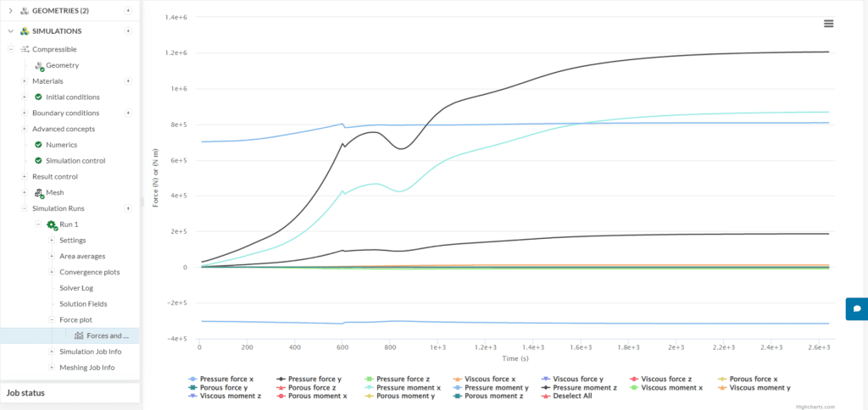Viewport: 868px width, 410px height.
Task: Click the plus icon next to Geometries
Action: 128,10
